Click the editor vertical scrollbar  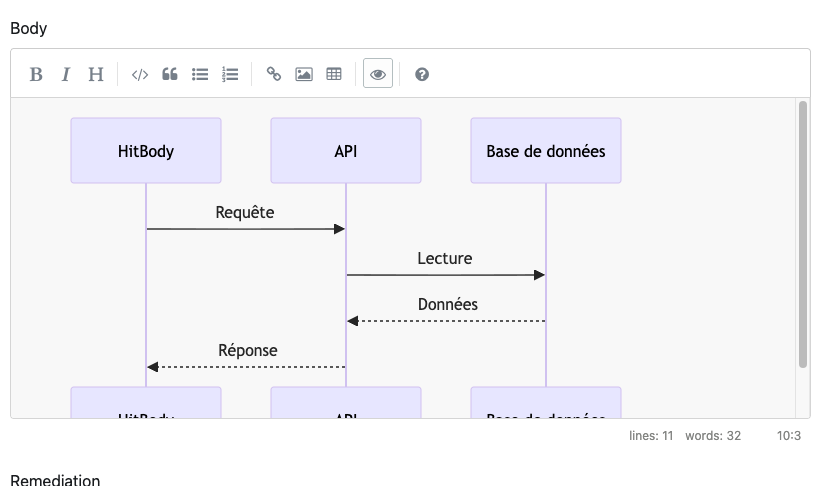pyautogui.click(x=802, y=234)
